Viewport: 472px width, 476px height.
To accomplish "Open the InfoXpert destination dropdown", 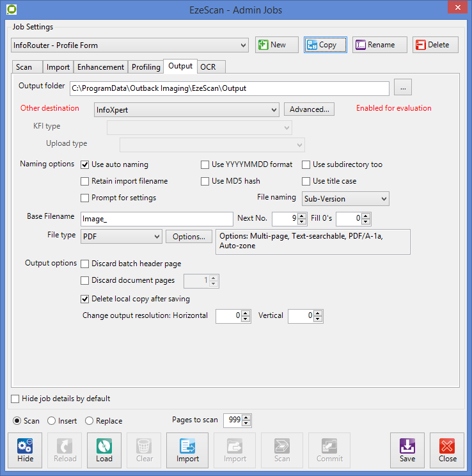I will 187,109.
